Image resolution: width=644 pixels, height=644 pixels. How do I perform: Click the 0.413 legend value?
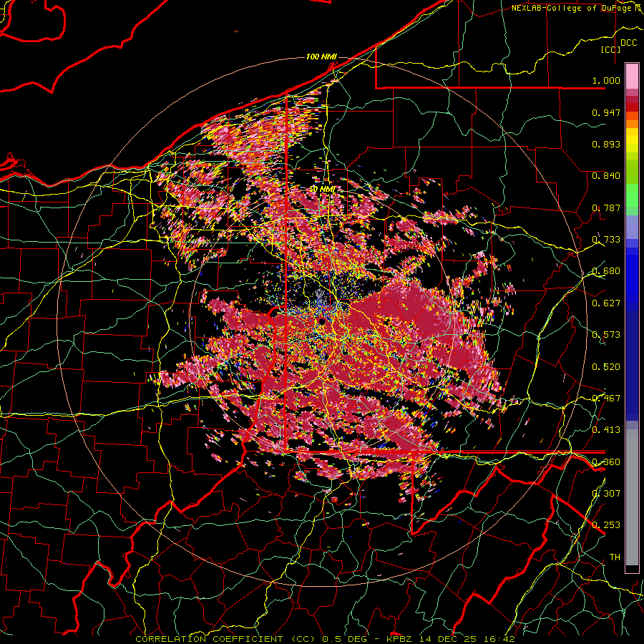606,430
